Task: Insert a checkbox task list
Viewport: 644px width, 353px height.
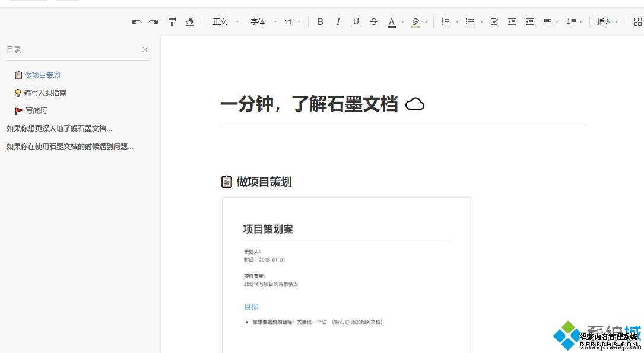Action: (x=494, y=22)
